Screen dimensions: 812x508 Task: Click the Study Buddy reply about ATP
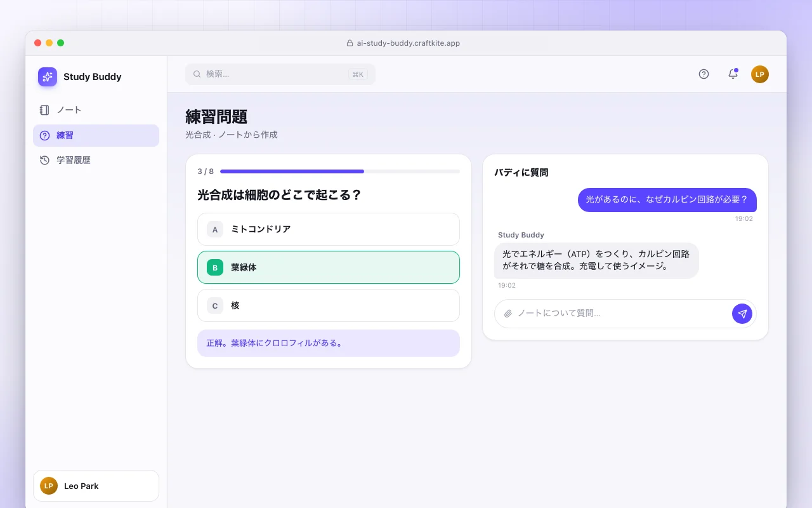[x=596, y=260]
